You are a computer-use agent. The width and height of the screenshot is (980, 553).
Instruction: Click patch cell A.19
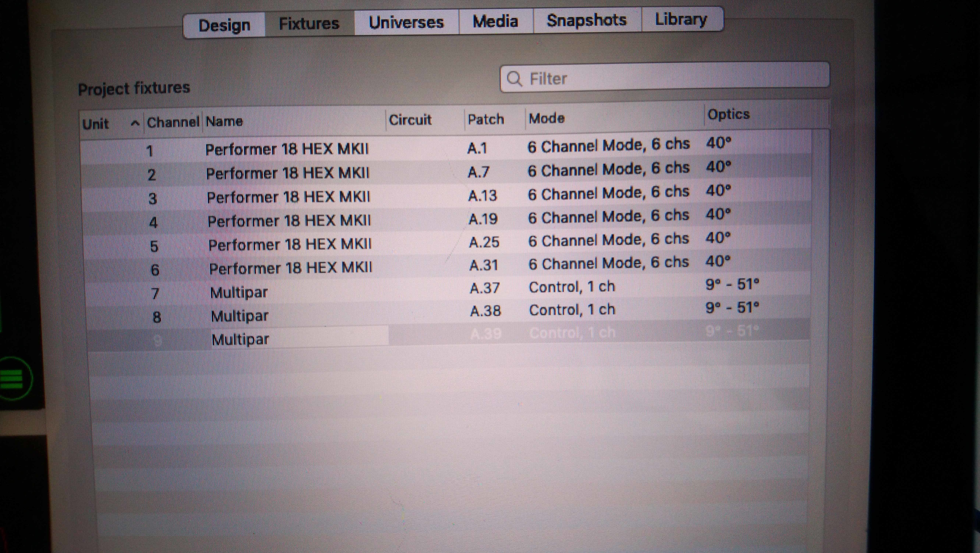click(x=483, y=219)
